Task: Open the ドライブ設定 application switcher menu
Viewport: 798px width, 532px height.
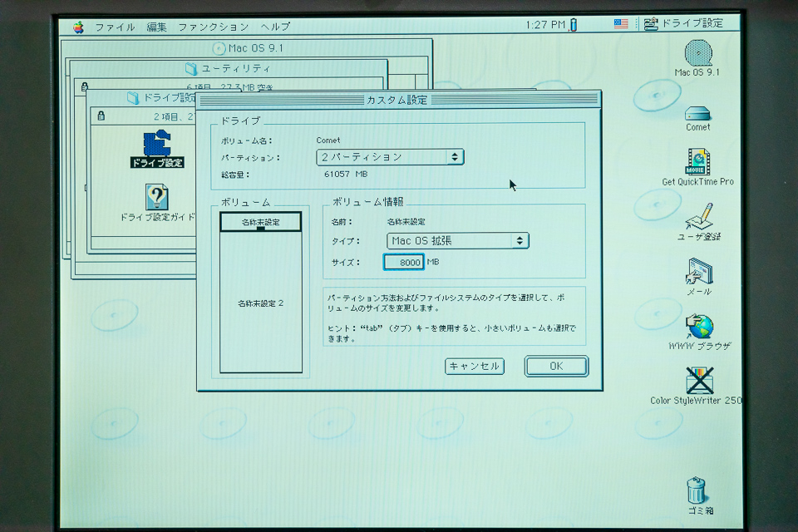Action: [x=682, y=23]
